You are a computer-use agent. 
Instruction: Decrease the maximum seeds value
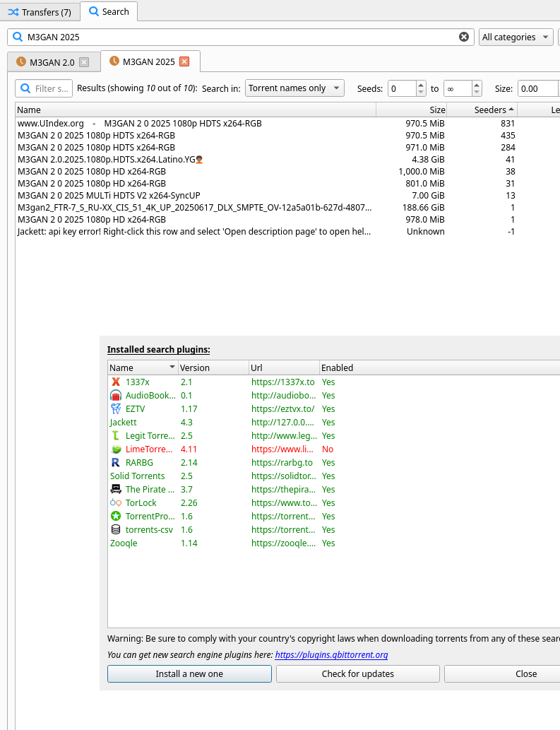coord(477,92)
